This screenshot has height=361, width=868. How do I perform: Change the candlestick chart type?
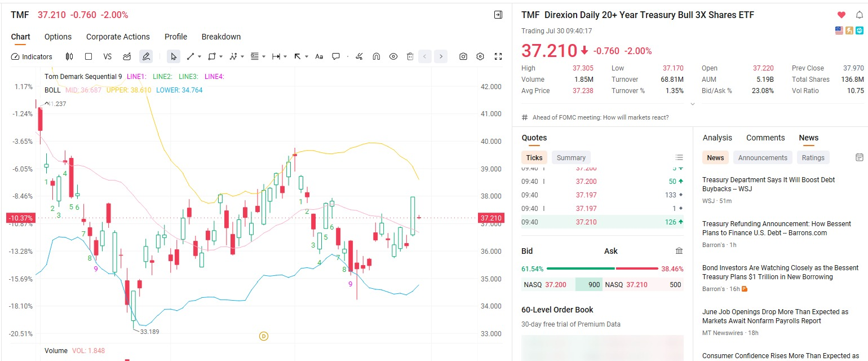coord(69,56)
